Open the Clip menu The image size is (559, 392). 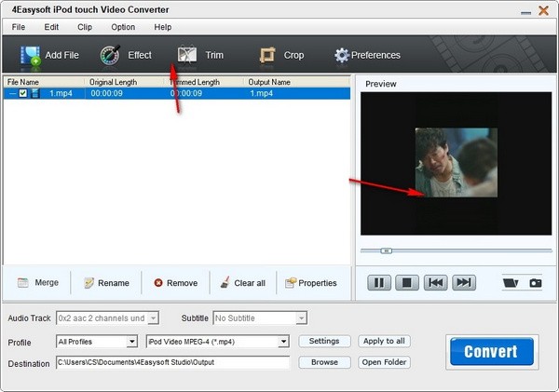pos(85,27)
